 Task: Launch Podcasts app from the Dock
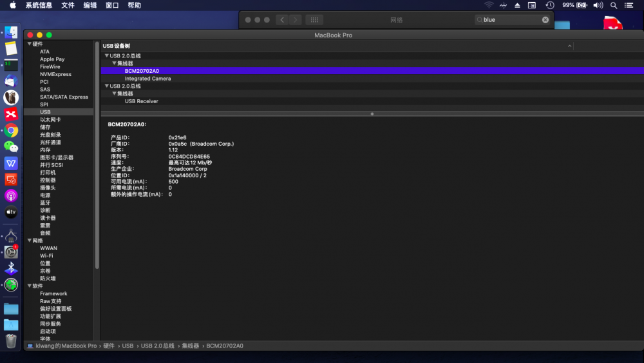(11, 195)
